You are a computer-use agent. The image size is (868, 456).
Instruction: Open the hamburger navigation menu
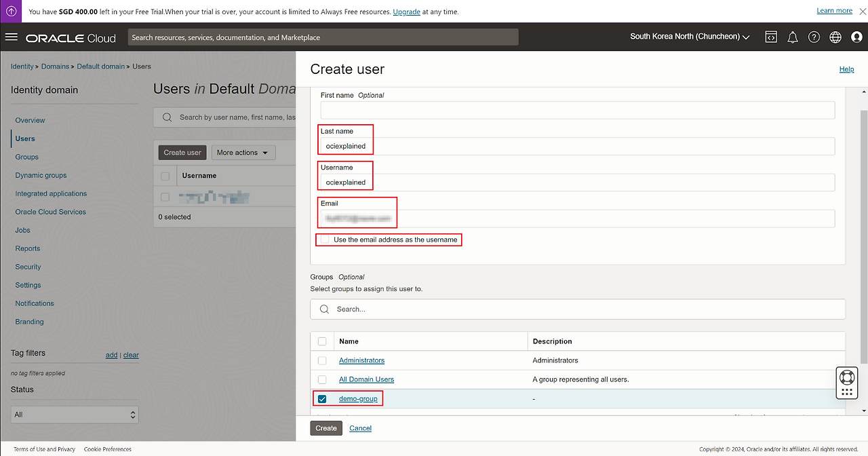tap(11, 37)
